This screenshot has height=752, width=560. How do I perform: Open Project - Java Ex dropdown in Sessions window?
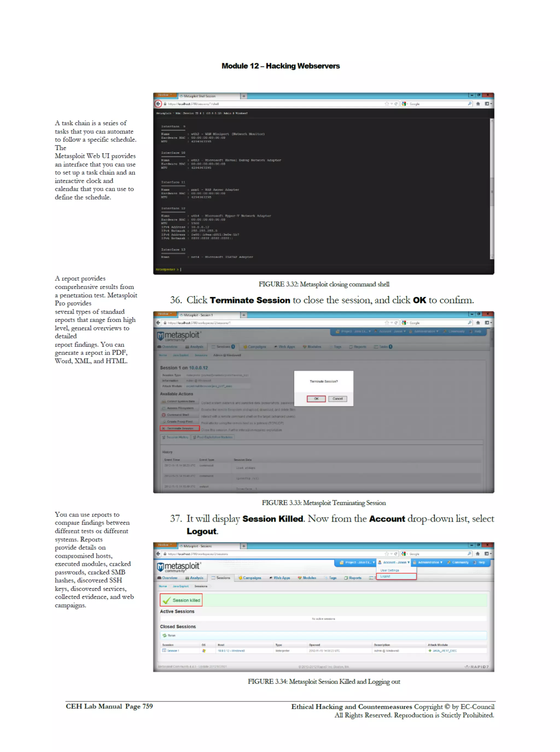357,562
